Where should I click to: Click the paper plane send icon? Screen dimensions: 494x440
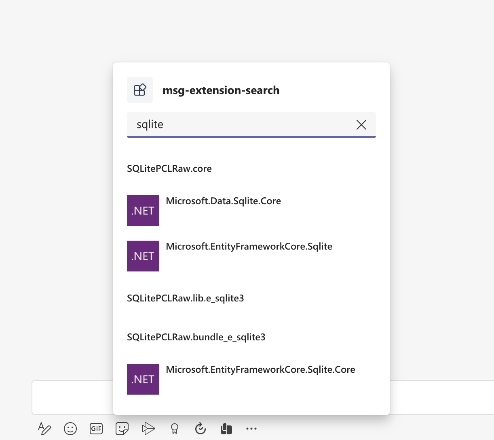(148, 428)
